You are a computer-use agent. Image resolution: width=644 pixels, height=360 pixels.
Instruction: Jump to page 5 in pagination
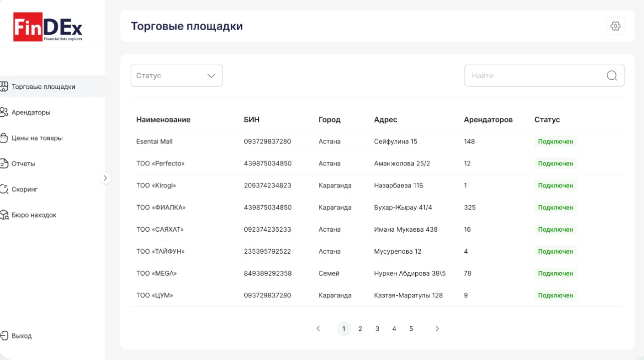coord(411,329)
